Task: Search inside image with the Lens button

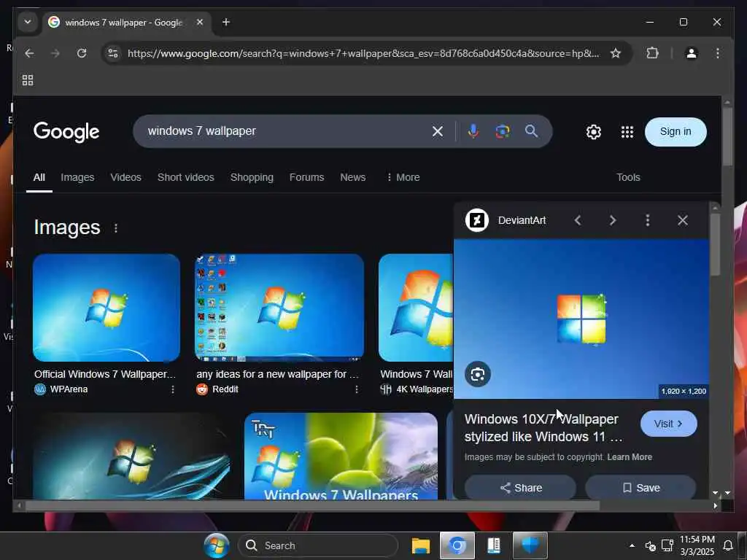Action: click(x=477, y=374)
